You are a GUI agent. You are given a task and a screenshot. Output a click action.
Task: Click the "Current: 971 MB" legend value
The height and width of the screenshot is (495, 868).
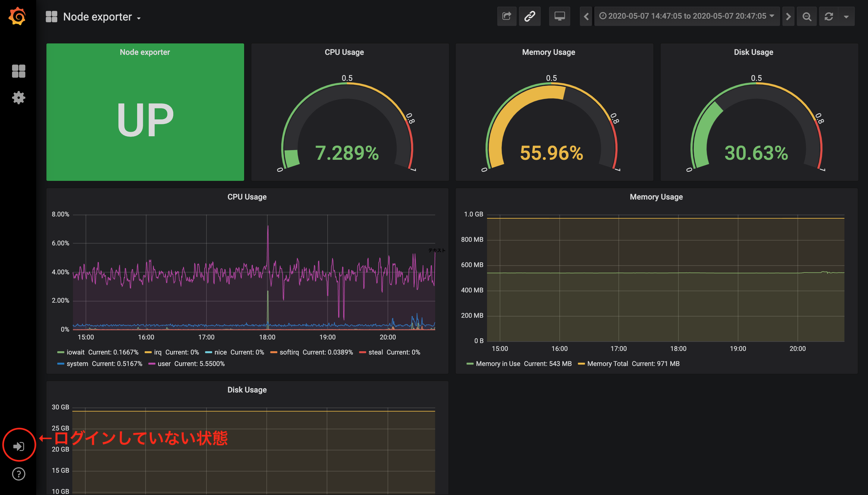point(656,364)
